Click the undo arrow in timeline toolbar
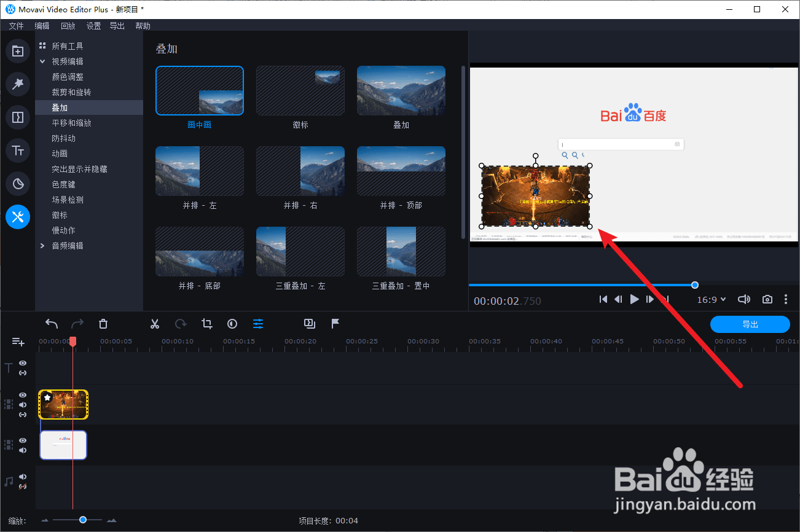The height and width of the screenshot is (532, 800). 52,324
